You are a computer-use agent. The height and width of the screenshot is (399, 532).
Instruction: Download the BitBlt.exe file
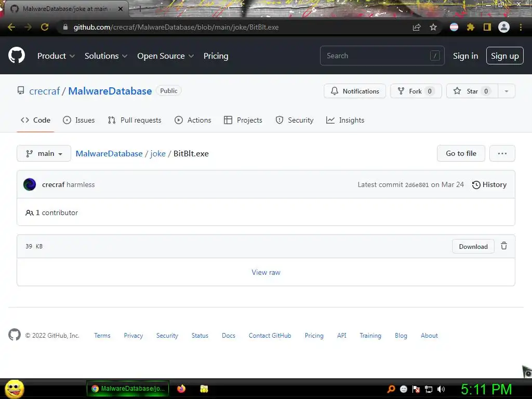point(473,246)
